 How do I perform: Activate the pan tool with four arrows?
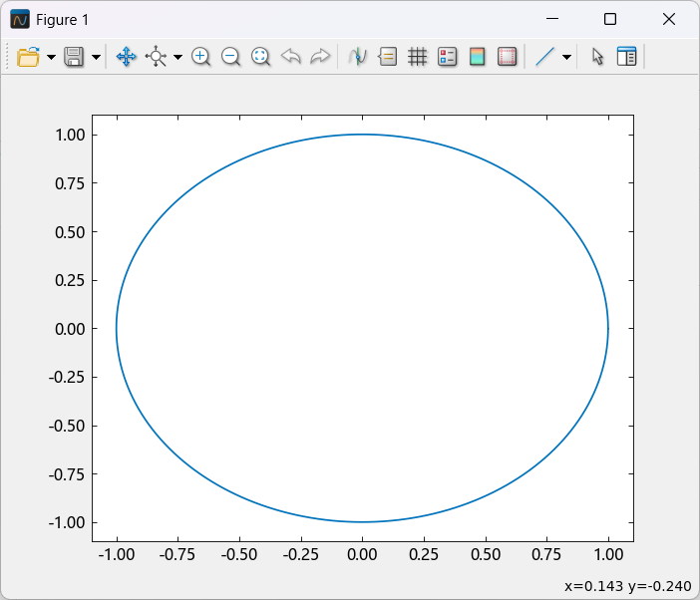[127, 57]
